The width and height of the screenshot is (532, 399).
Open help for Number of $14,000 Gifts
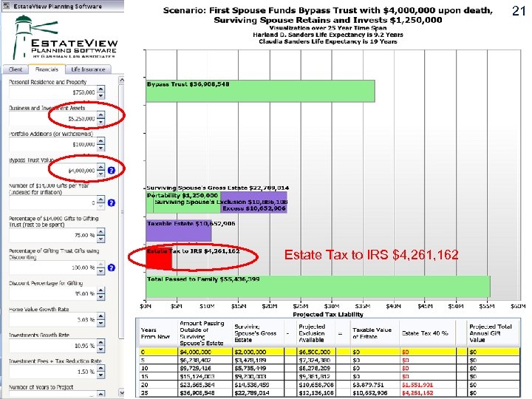tap(112, 203)
